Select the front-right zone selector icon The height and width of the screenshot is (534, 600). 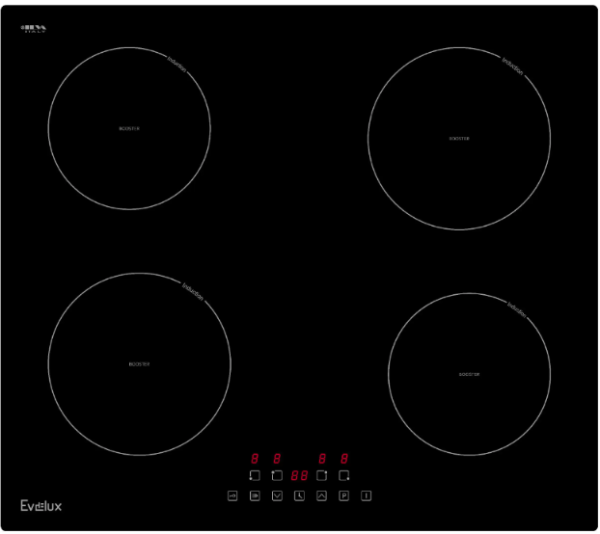pyautogui.click(x=344, y=475)
